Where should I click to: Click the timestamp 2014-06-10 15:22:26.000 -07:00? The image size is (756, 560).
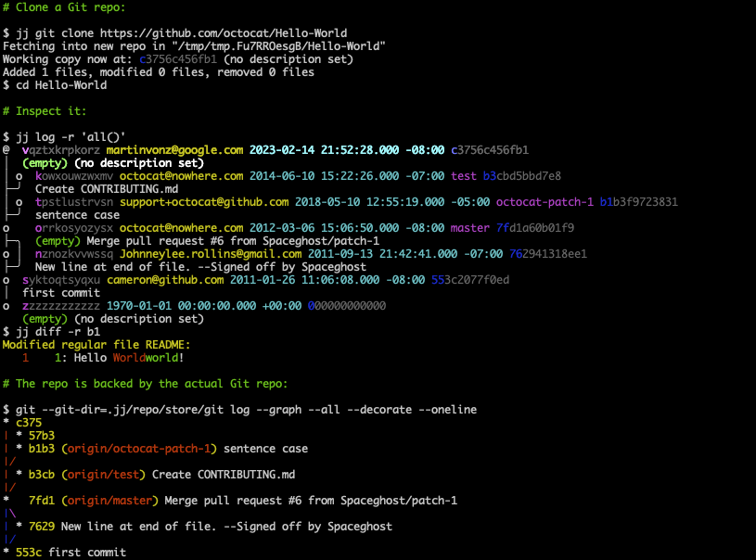tap(347, 176)
